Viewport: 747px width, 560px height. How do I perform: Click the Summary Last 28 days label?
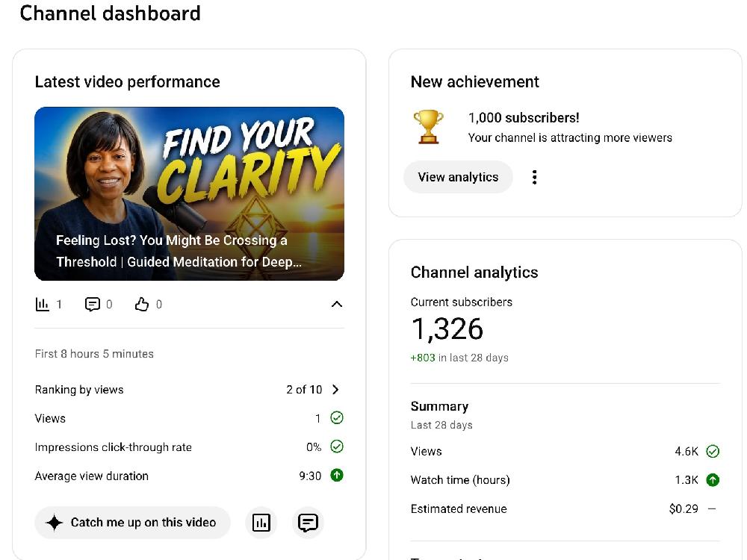pos(441,415)
